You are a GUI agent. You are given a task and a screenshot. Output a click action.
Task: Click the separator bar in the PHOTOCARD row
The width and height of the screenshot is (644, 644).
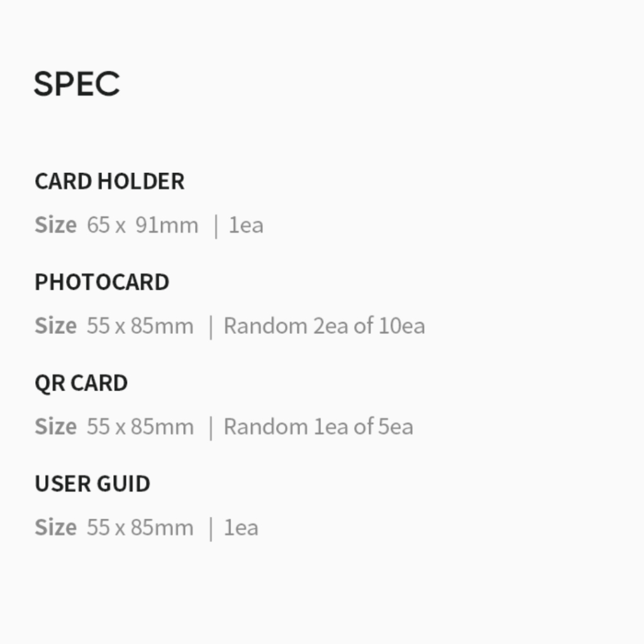211,326
